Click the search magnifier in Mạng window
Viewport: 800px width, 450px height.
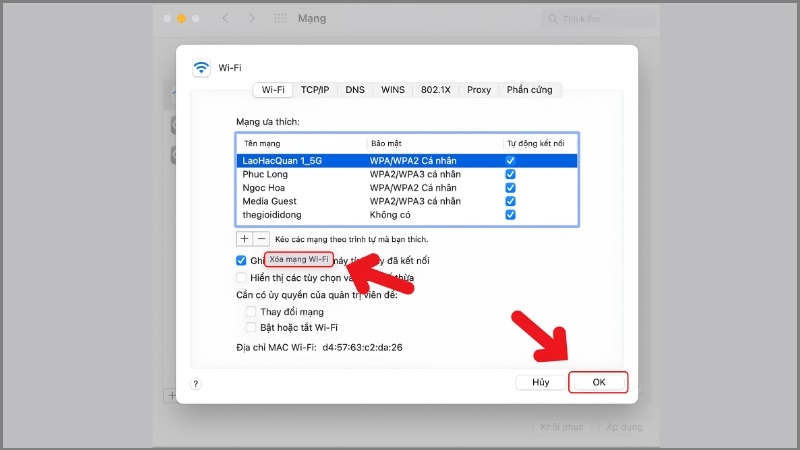pos(553,19)
